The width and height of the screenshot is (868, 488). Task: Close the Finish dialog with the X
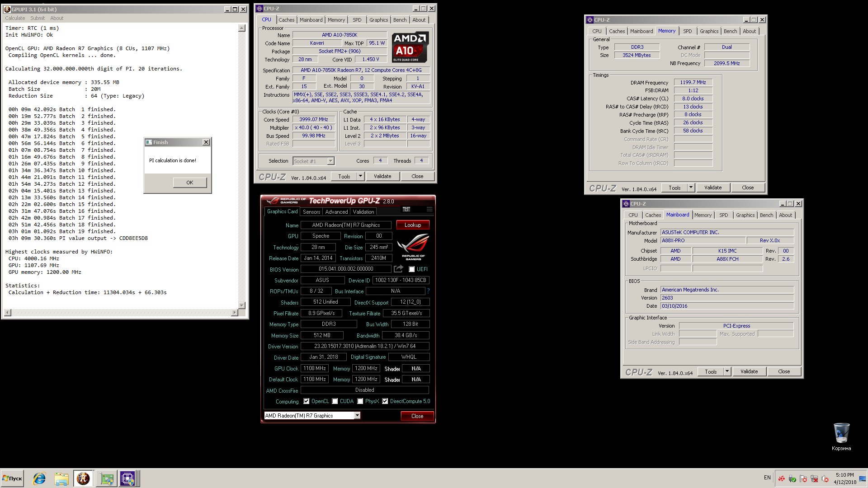pos(206,142)
